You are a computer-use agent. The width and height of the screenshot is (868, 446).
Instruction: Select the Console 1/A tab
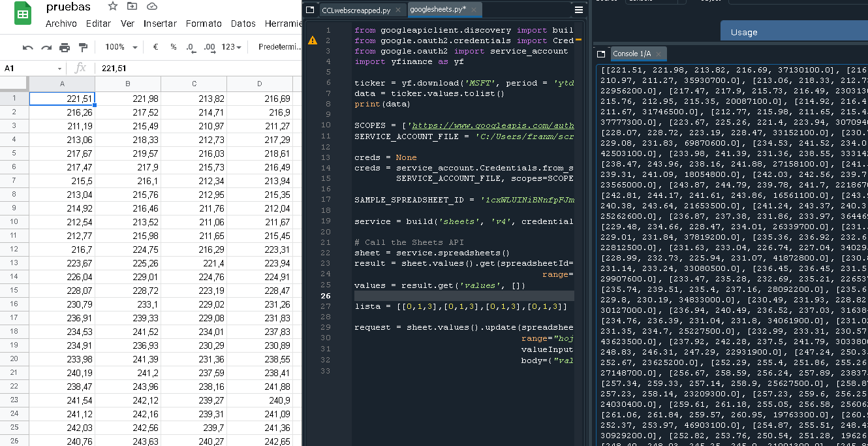(x=630, y=54)
